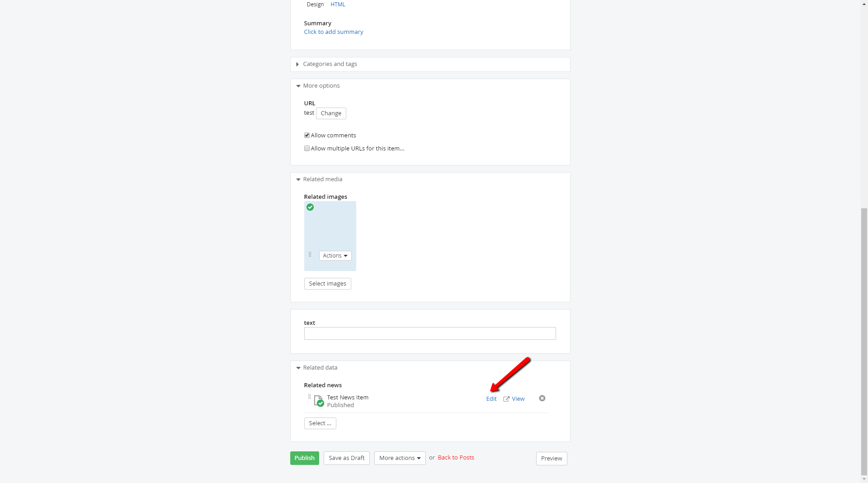Click the published document icon for Test News Item
Image resolution: width=868 pixels, height=483 pixels.
click(x=319, y=401)
